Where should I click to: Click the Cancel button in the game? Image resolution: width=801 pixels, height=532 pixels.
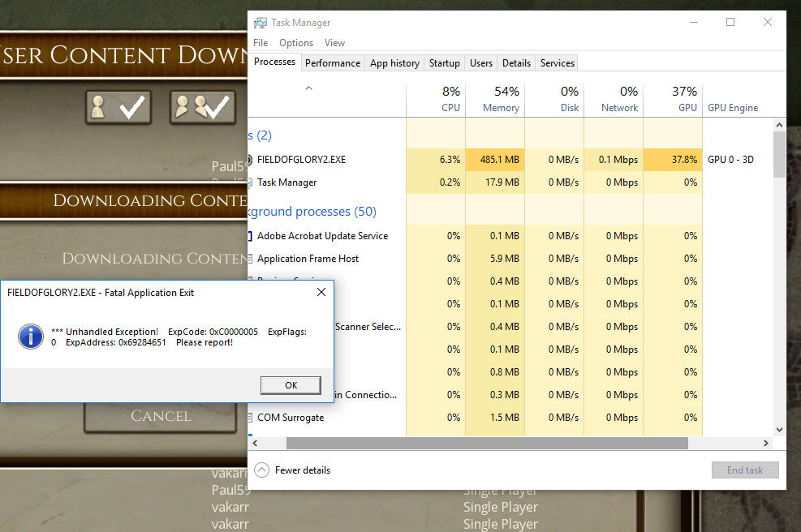pos(161,416)
